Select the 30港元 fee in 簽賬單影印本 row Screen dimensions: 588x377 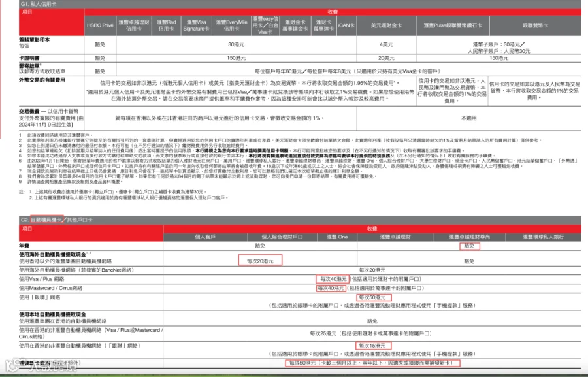[237, 44]
